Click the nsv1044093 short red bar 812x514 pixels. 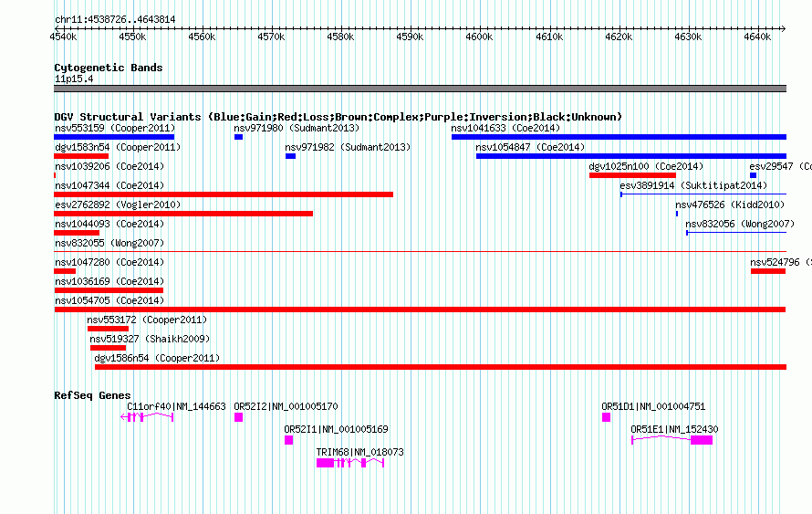(x=77, y=233)
